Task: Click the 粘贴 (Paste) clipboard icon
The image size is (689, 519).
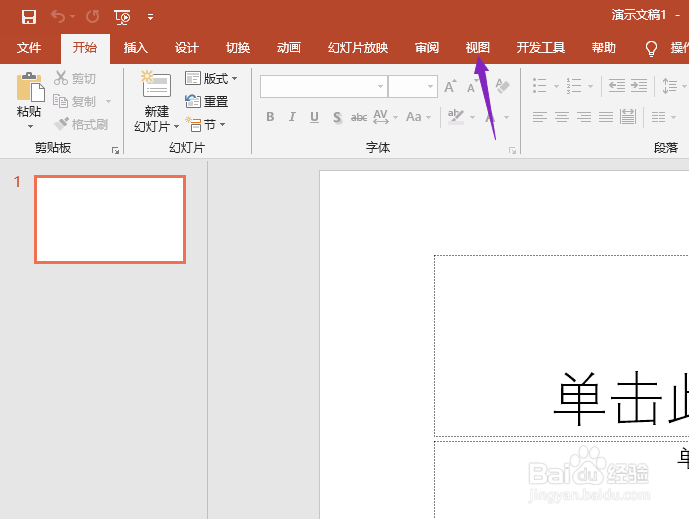Action: (30, 87)
